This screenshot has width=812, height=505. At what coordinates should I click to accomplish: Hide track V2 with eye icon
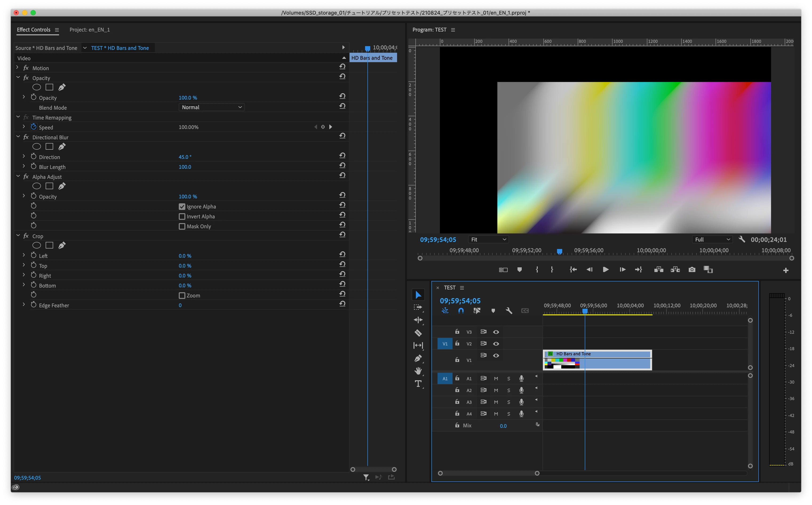[496, 344]
